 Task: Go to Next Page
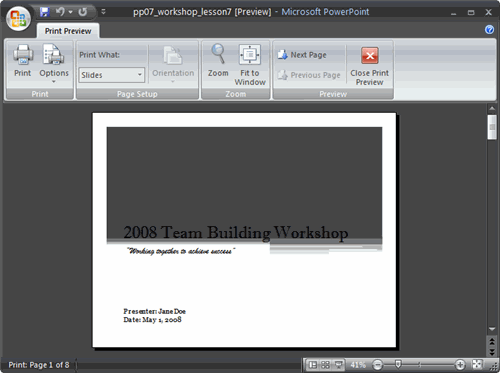tap(303, 55)
